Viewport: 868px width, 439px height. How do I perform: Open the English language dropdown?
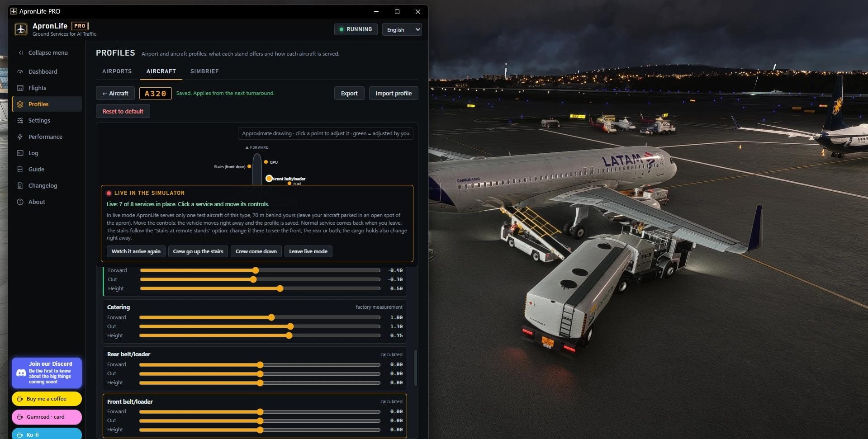[x=402, y=29]
